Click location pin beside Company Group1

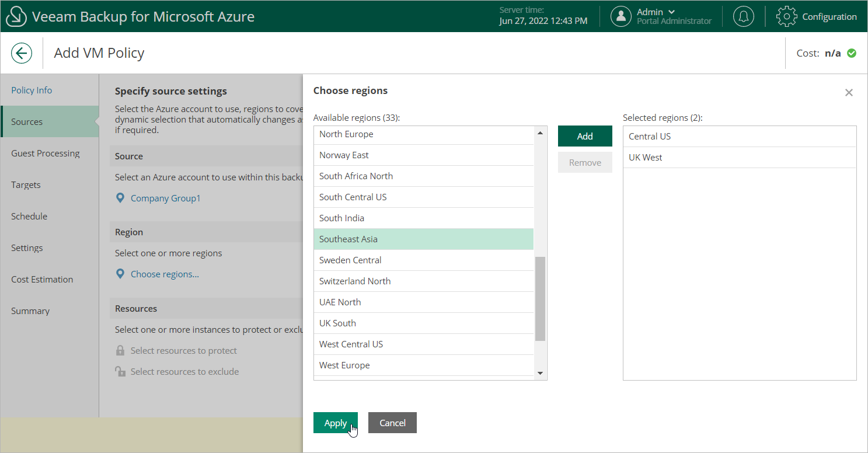120,198
